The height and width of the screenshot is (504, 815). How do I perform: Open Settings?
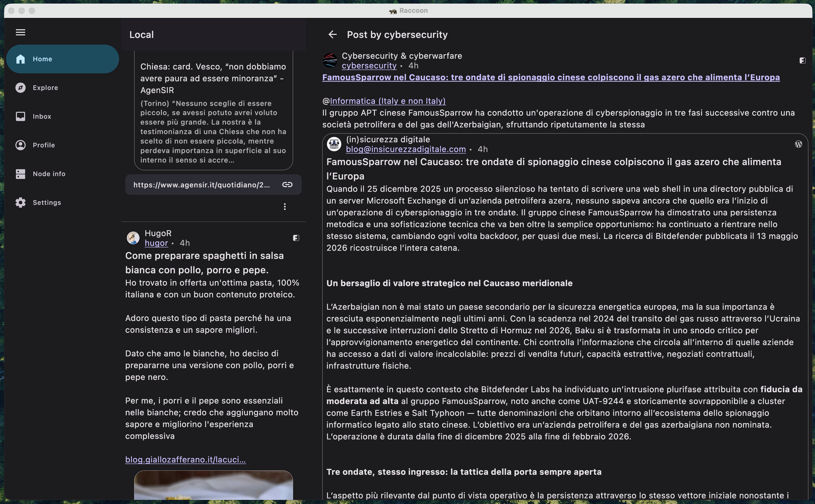(x=62, y=202)
